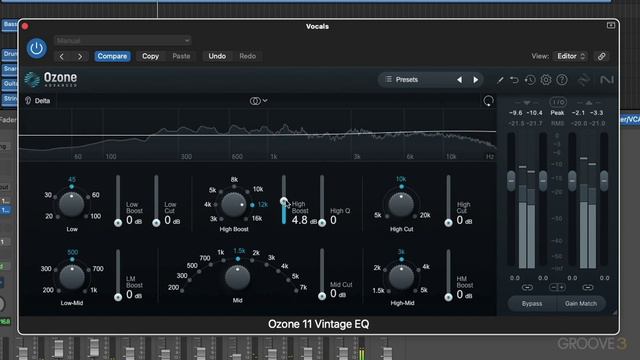Open Ozone settings gear
640x360 pixels.
click(546, 80)
